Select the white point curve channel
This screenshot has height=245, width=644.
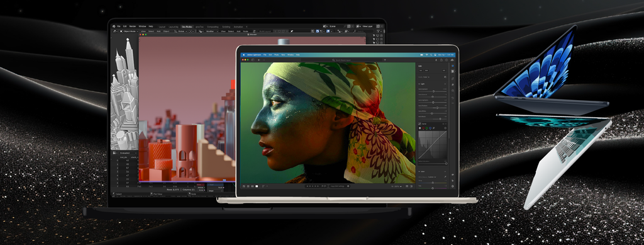(x=419, y=128)
